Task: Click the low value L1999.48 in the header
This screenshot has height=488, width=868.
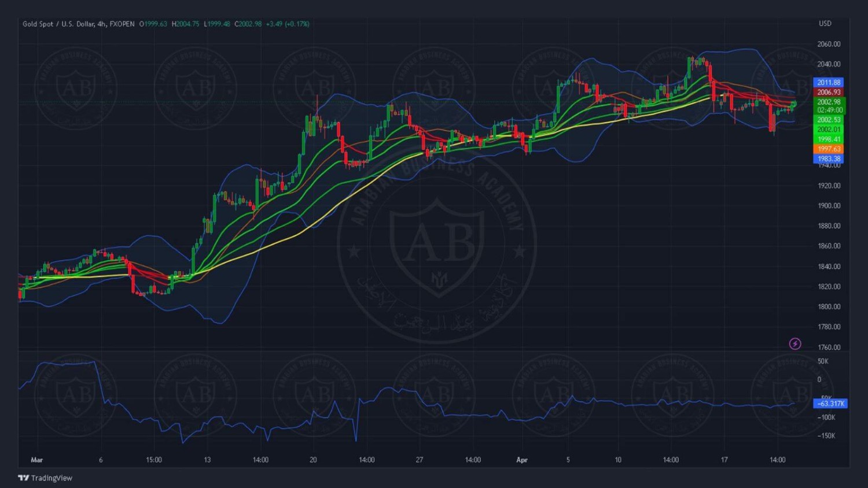Action: [217, 24]
